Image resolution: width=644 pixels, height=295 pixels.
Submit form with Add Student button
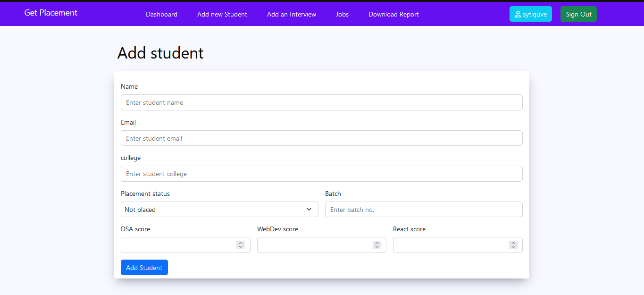point(144,267)
